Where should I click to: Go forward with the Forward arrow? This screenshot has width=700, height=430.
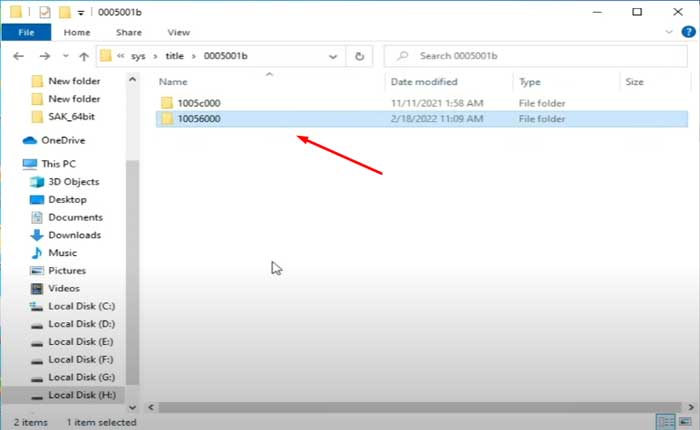point(45,56)
